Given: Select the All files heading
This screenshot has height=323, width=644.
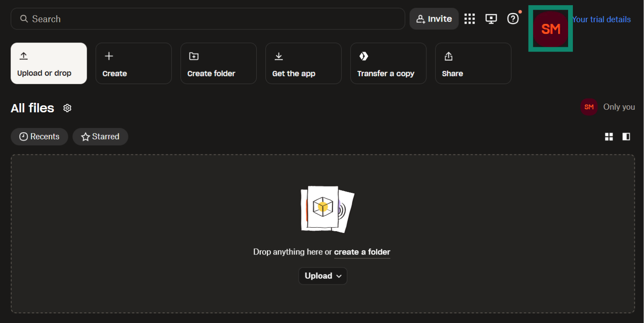Looking at the screenshot, I should tap(32, 108).
